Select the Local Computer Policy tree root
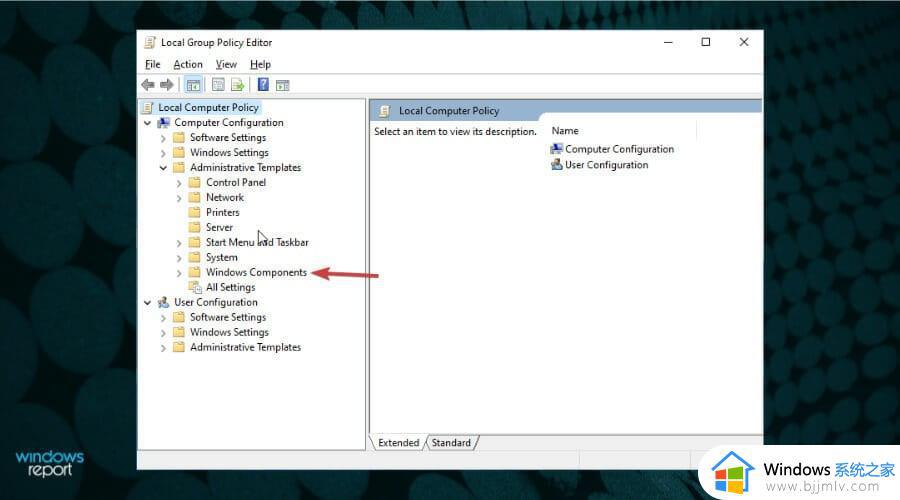Screen dimensions: 900x500 (x=208, y=107)
